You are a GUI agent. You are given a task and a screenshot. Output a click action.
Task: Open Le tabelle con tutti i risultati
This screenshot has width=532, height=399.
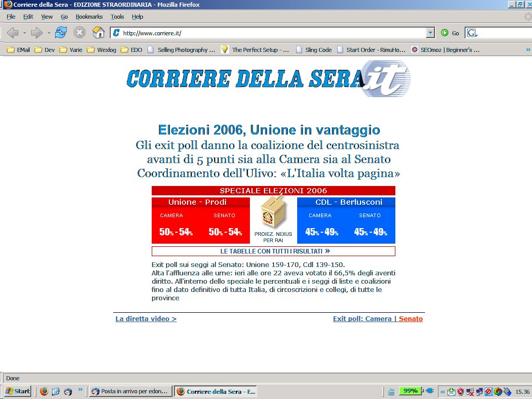tap(273, 251)
